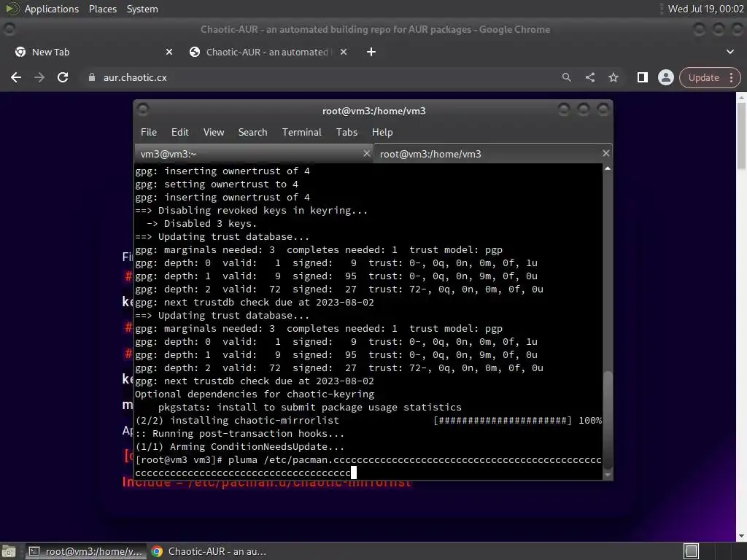
Task: Switch to root@vm3 terminal taskbar entry
Action: [85, 551]
